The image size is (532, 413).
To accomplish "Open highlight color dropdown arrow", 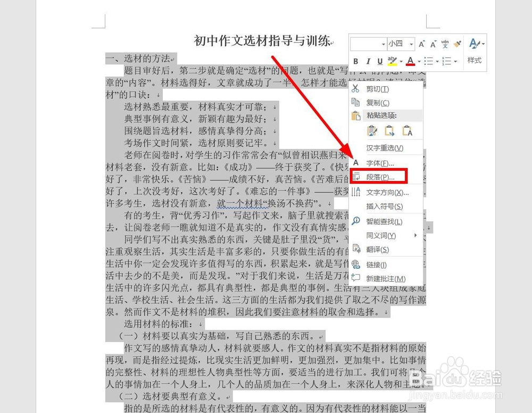I will 401,61.
